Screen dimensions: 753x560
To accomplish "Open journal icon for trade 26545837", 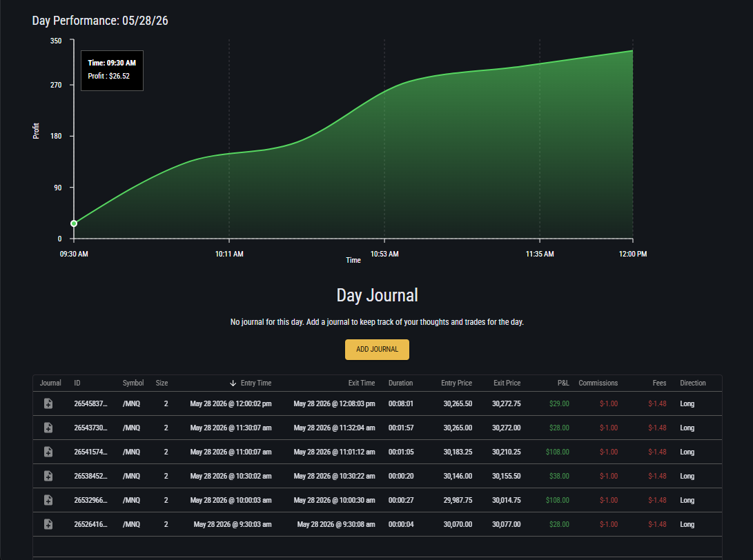I will pyautogui.click(x=48, y=403).
